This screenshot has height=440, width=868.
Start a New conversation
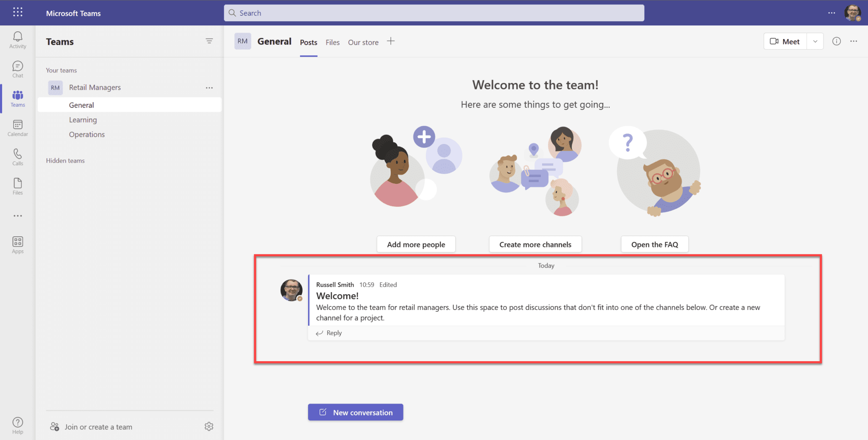[x=356, y=412]
